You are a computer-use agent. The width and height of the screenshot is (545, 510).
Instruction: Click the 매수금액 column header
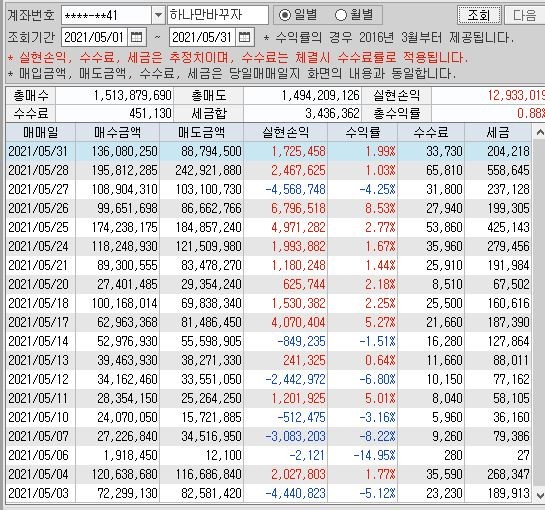[x=117, y=132]
